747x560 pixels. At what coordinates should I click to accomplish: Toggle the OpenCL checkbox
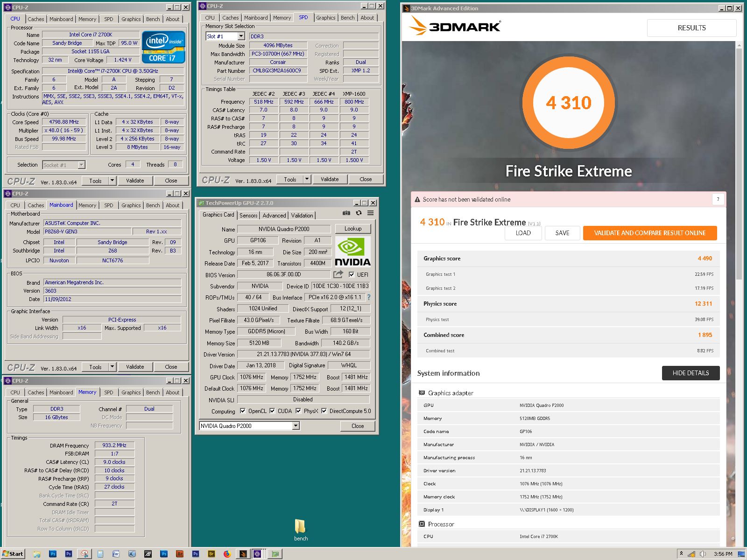[243, 411]
